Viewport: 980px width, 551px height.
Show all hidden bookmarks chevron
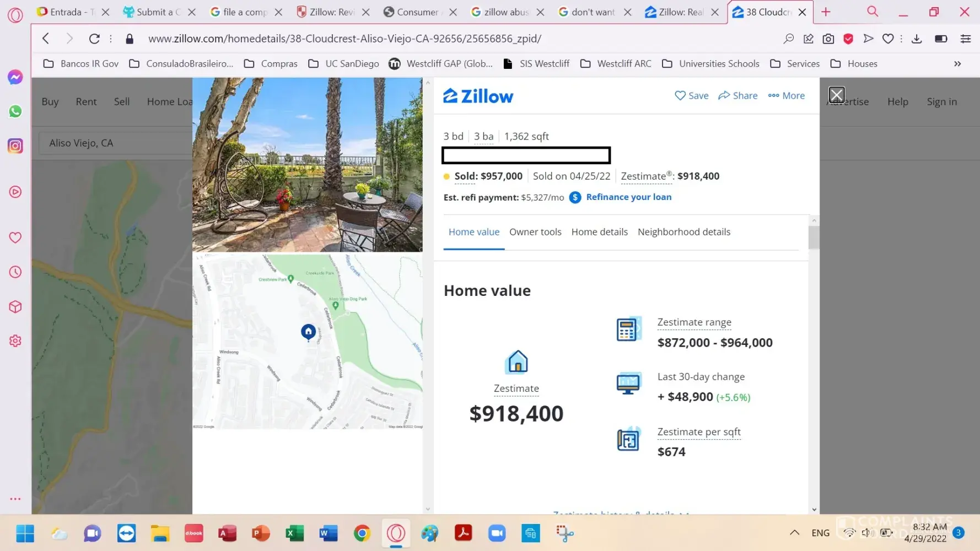coord(957,64)
